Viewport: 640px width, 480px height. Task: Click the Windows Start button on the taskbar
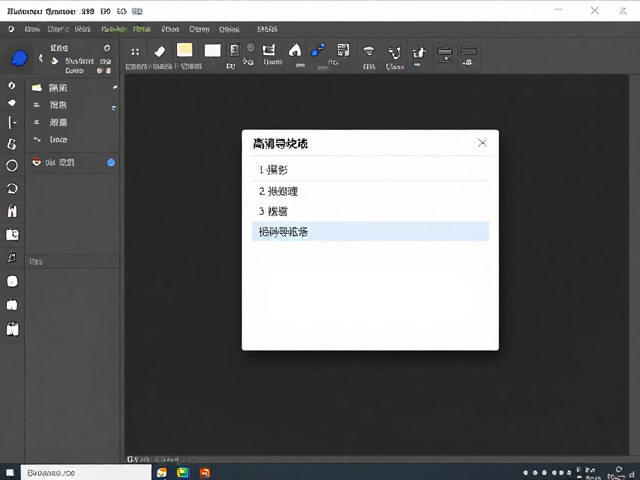point(10,473)
